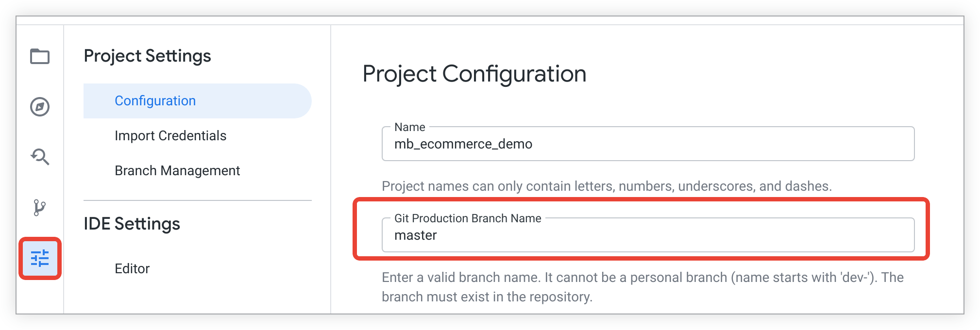Click the Project Configuration page title
Image resolution: width=980 pixels, height=330 pixels.
(x=474, y=74)
